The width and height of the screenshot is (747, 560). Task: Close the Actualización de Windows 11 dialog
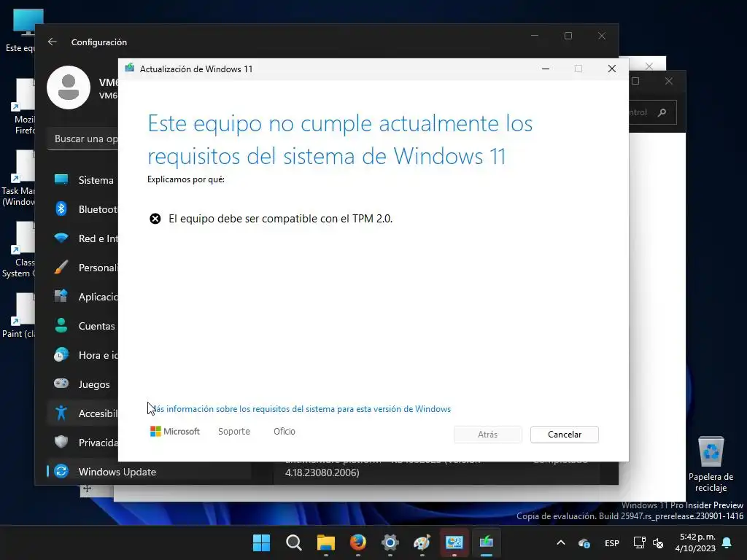[612, 69]
